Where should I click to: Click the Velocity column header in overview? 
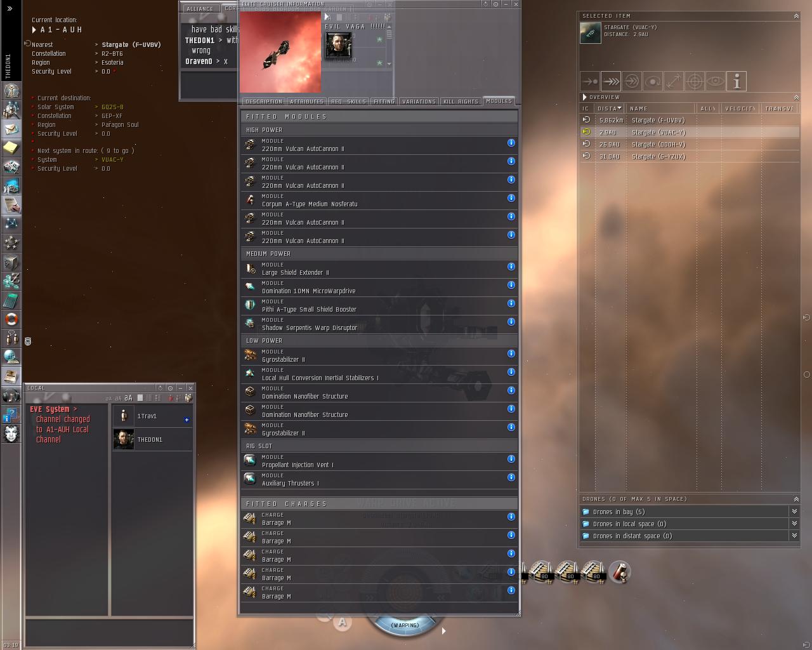point(740,109)
